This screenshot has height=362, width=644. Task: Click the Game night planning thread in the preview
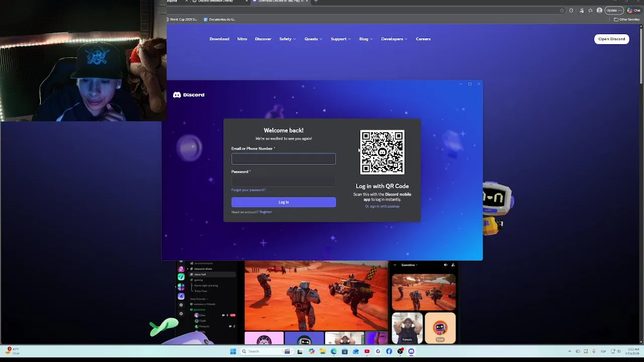click(206, 286)
